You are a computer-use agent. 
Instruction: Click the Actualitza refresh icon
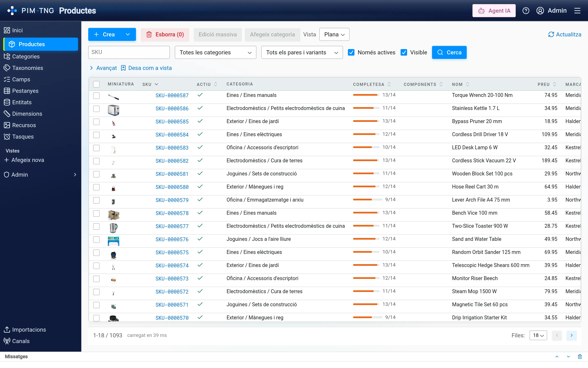pyautogui.click(x=551, y=35)
